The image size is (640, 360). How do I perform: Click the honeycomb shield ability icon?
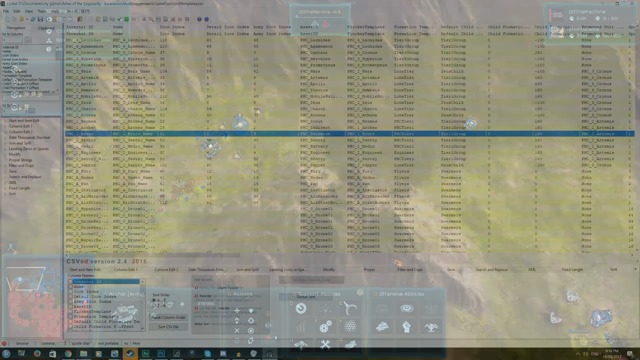point(350,326)
